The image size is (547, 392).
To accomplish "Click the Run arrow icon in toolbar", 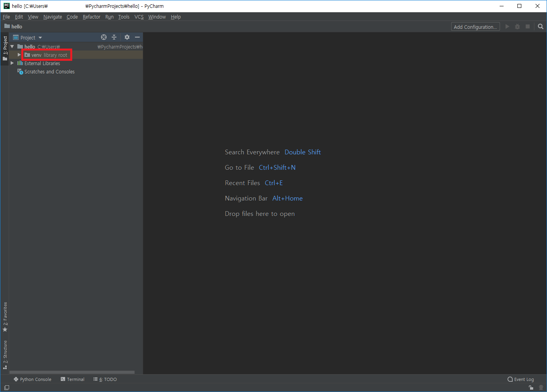I will (508, 26).
